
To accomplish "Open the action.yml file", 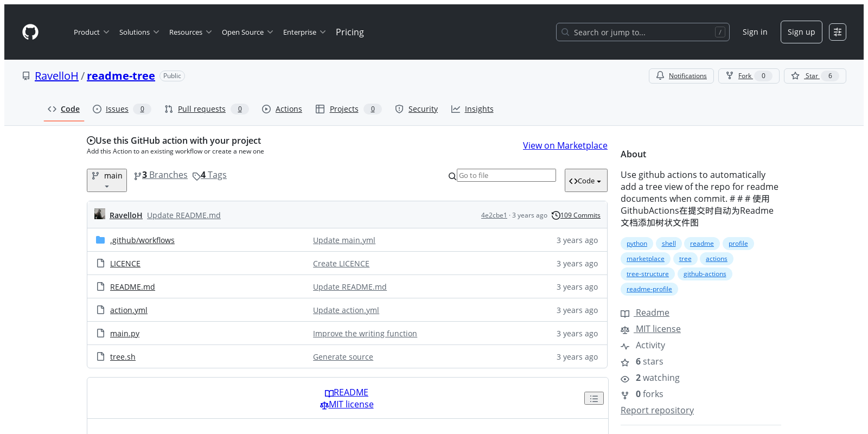I will 129,310.
